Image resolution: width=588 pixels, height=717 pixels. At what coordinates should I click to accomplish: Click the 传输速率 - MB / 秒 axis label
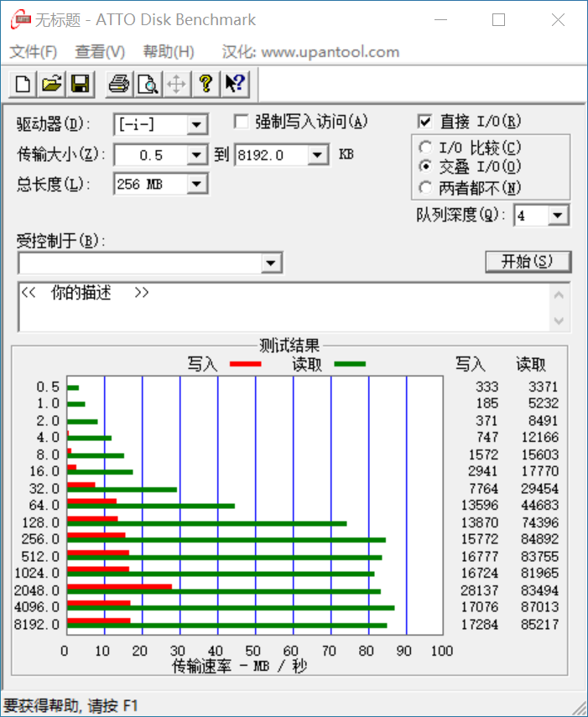[x=239, y=666]
